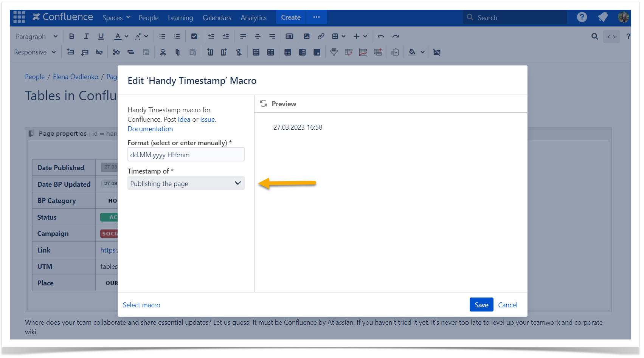
Task: Insert a numbered list
Action: [x=177, y=36]
